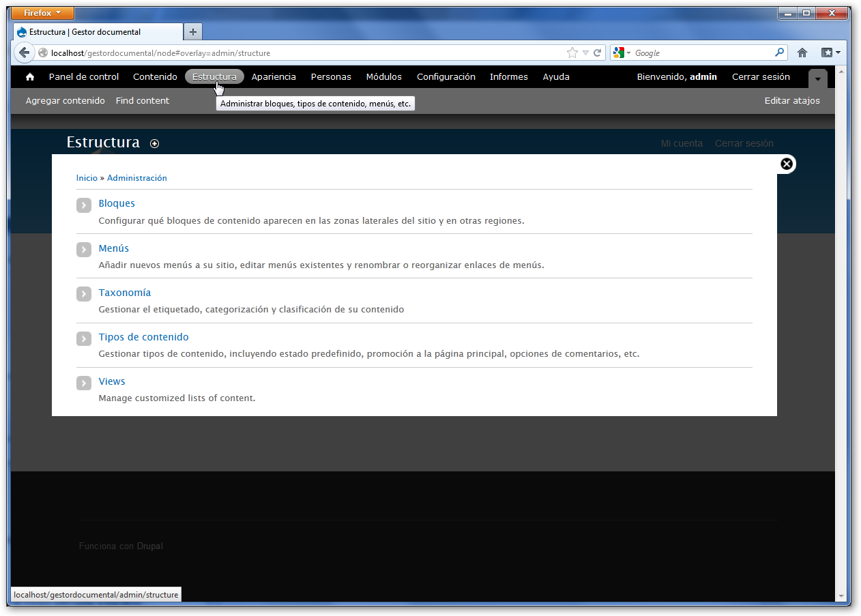Go to Apariencia in the admin menu

tap(274, 77)
